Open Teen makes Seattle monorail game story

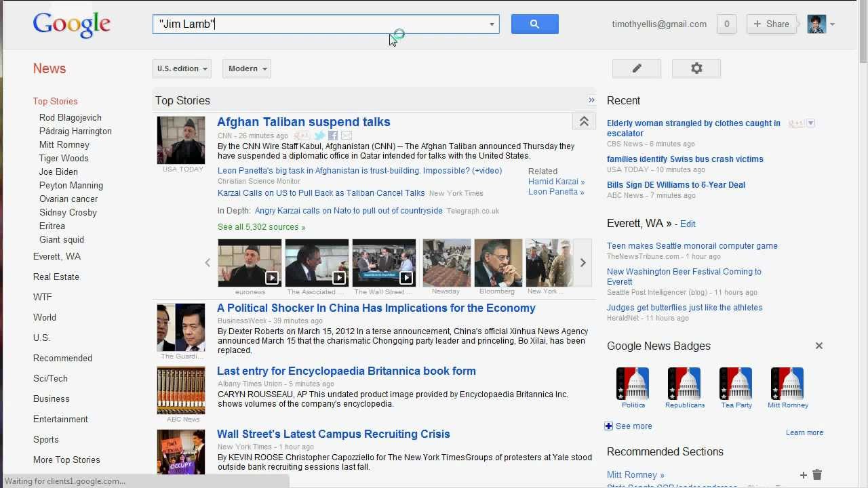[692, 246]
